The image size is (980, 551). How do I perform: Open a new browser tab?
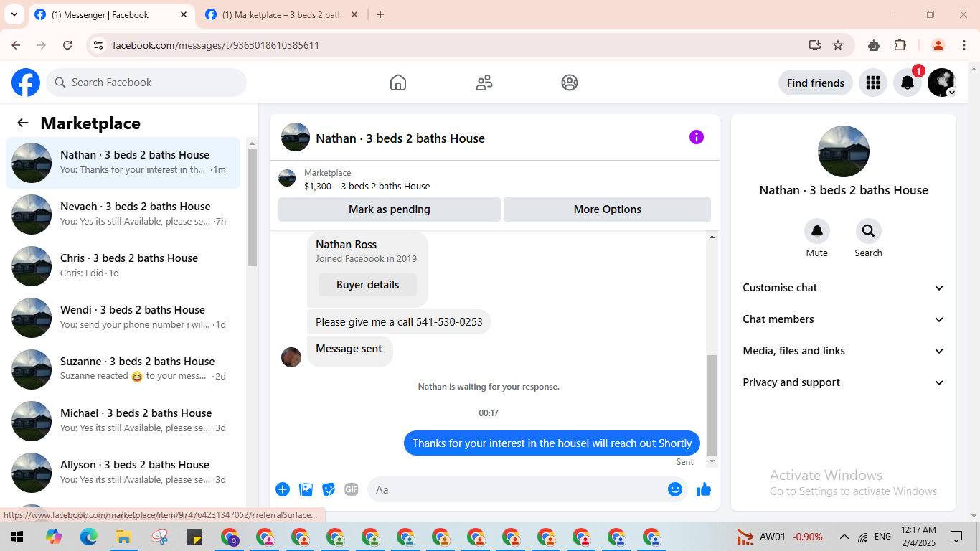coord(380,14)
